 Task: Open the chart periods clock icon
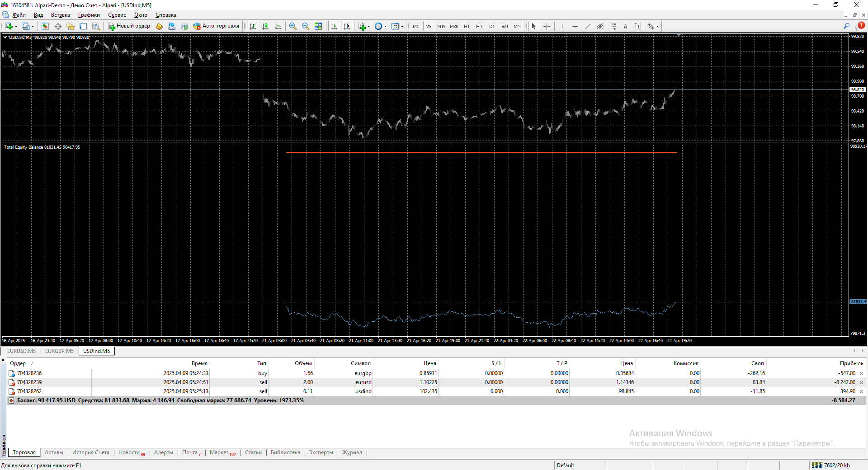pos(378,26)
